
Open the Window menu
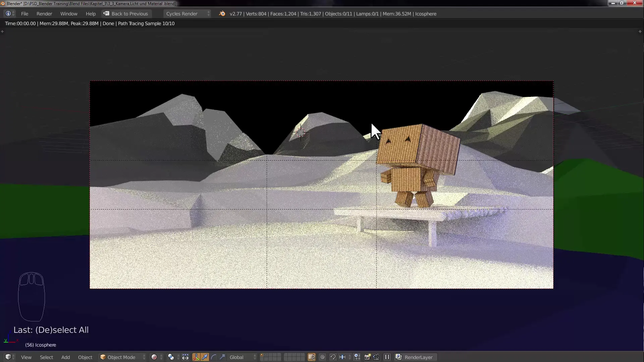[x=69, y=14]
